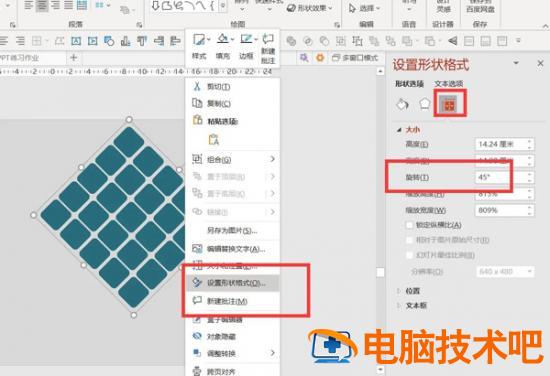
Task: Select Save as Picture (另存为图片) entry
Action: [232, 230]
